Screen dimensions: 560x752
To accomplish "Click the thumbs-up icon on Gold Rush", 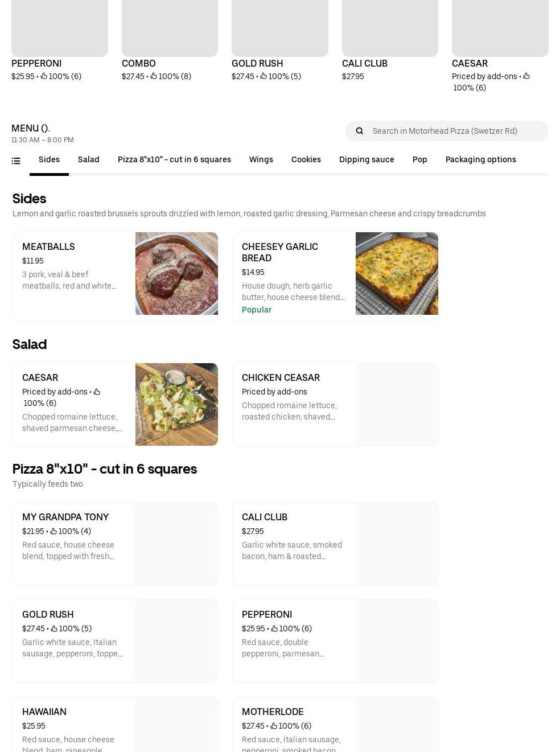I will (263, 76).
